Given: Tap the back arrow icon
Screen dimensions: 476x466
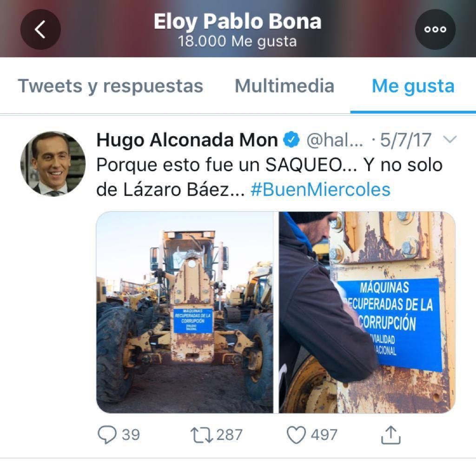Looking at the screenshot, I should 40,29.
